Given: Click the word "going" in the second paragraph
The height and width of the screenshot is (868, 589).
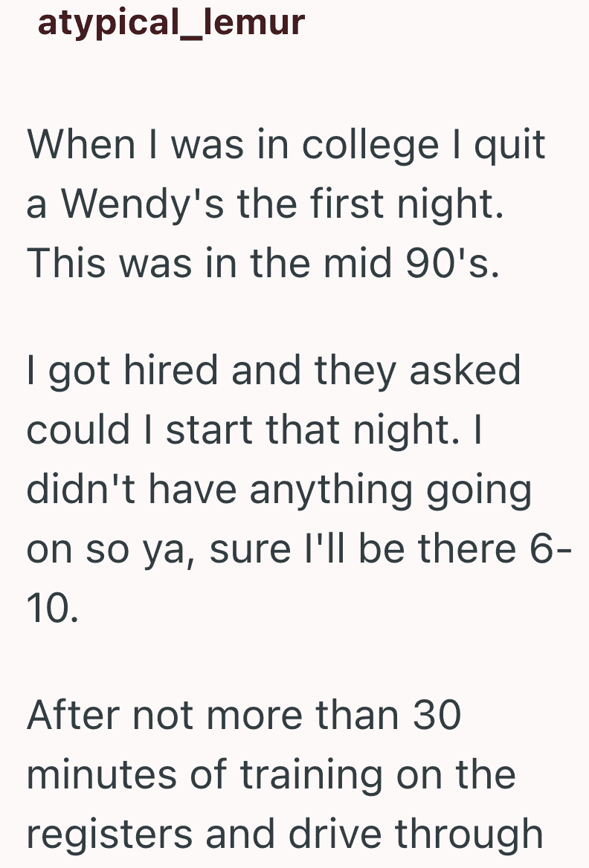Looking at the screenshot, I should [x=479, y=490].
